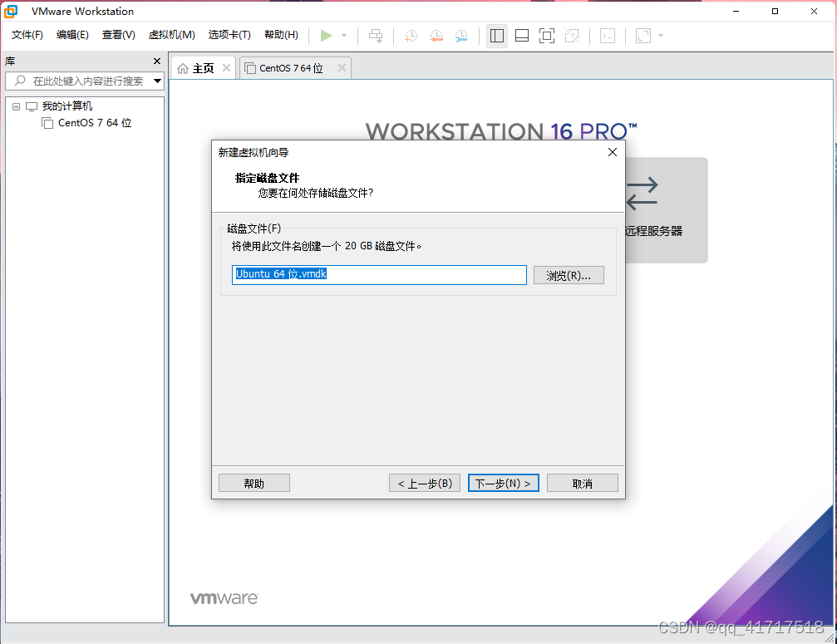Click the 帮助 button in the wizard

[x=254, y=484]
